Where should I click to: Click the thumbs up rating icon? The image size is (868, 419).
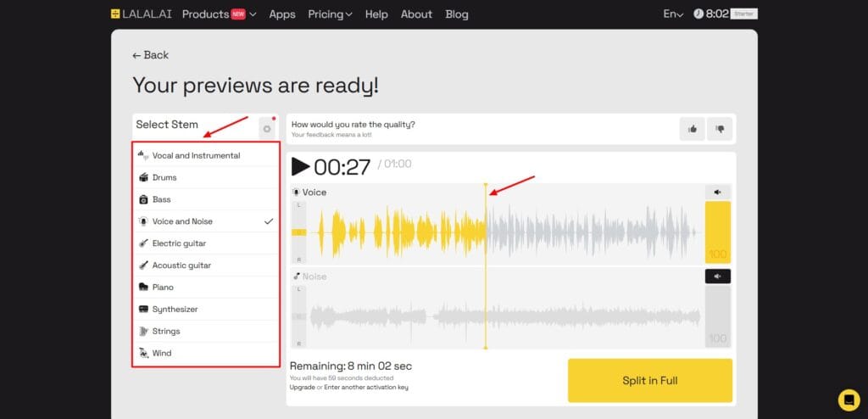(x=693, y=129)
